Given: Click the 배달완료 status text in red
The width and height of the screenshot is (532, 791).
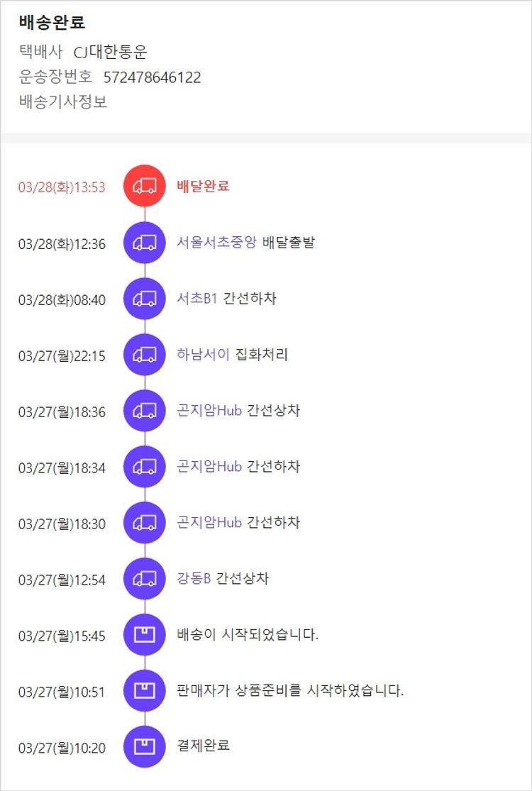Looking at the screenshot, I should 203,187.
